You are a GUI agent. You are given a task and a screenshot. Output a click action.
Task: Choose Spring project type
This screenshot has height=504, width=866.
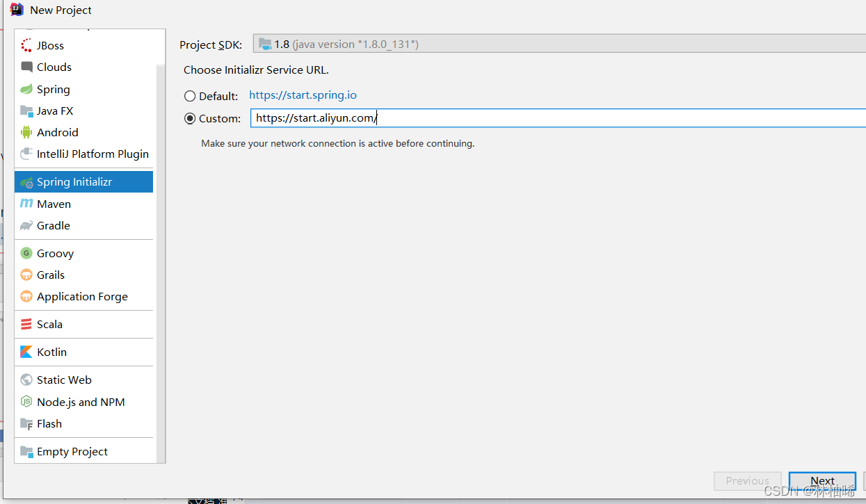tap(83, 89)
